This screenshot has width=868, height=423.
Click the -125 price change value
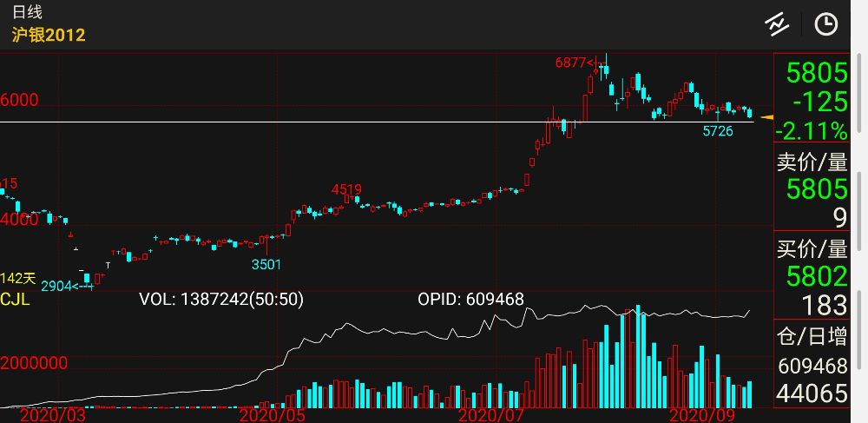pyautogui.click(x=819, y=102)
